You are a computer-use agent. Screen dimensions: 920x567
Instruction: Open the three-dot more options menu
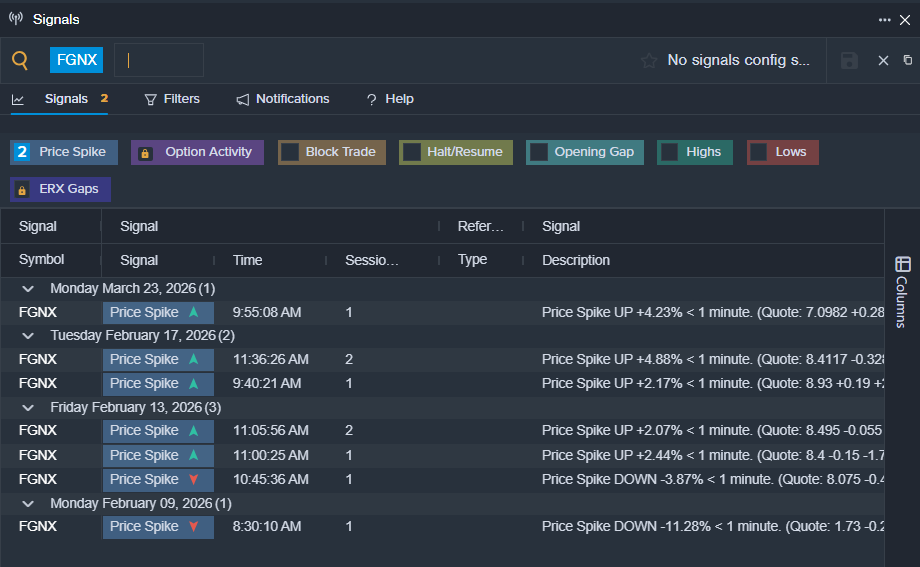point(885,19)
